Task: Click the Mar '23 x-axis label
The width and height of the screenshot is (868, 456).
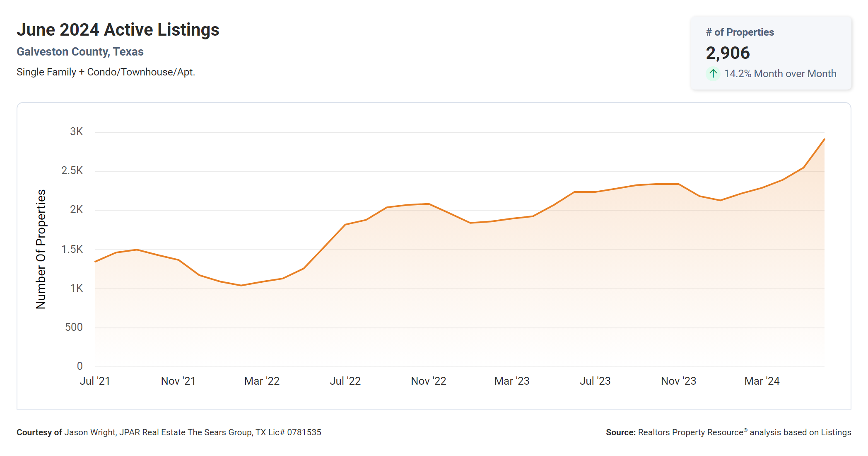Action: (512, 381)
